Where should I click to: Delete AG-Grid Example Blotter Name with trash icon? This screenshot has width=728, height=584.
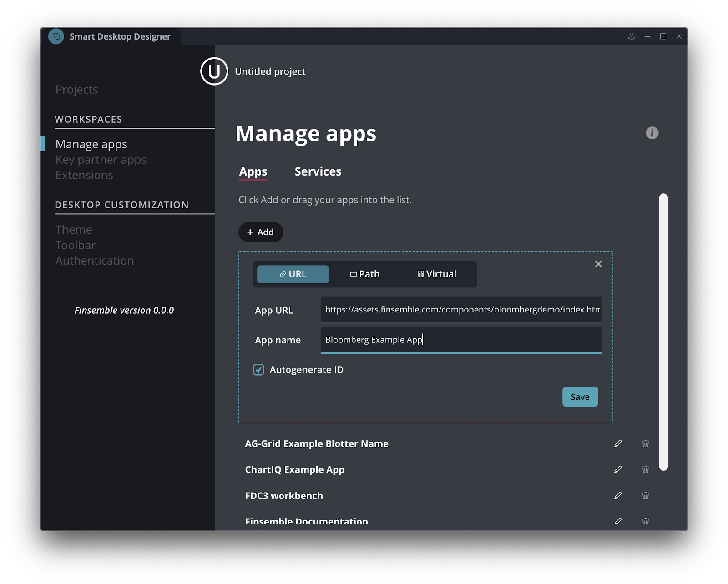[x=645, y=443]
